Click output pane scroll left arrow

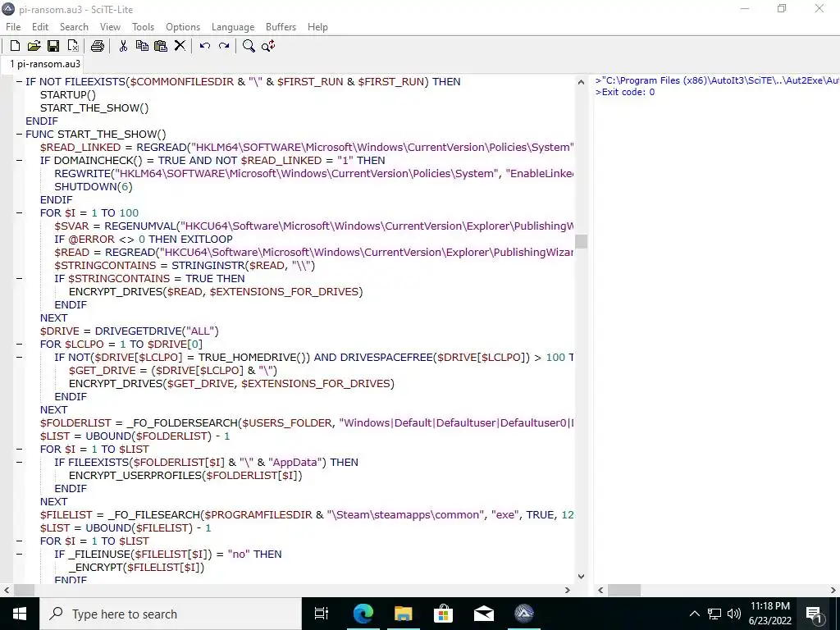[x=600, y=590]
